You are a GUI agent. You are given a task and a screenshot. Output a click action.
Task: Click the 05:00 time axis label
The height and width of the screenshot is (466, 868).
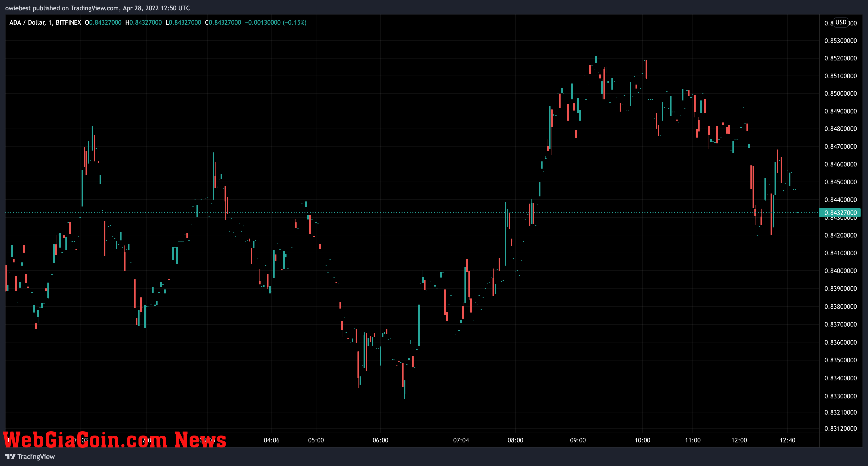(316, 440)
